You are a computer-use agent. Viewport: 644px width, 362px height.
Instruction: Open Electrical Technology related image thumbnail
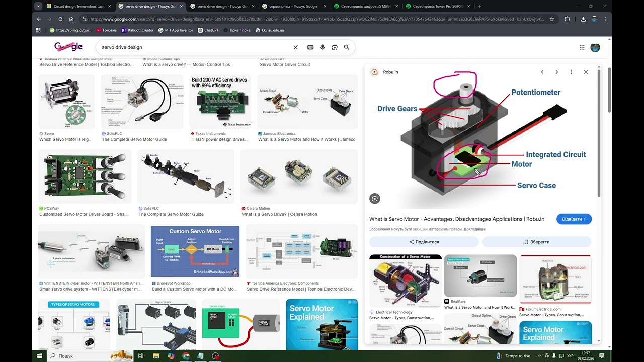click(406, 281)
